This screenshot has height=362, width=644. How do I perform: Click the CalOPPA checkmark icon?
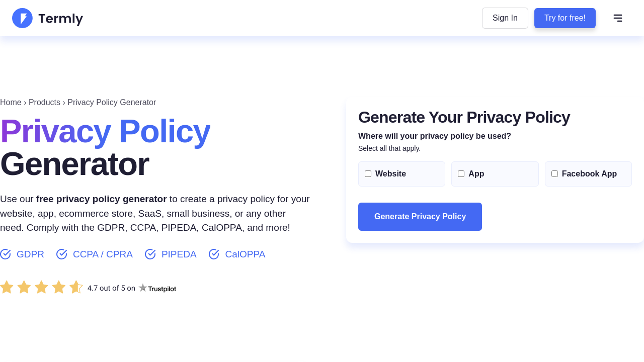point(214,254)
